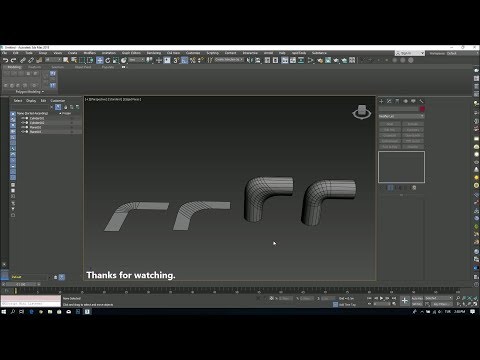480x360 pixels.
Task: Open the Modifier List dropdown
Action: click(x=401, y=116)
